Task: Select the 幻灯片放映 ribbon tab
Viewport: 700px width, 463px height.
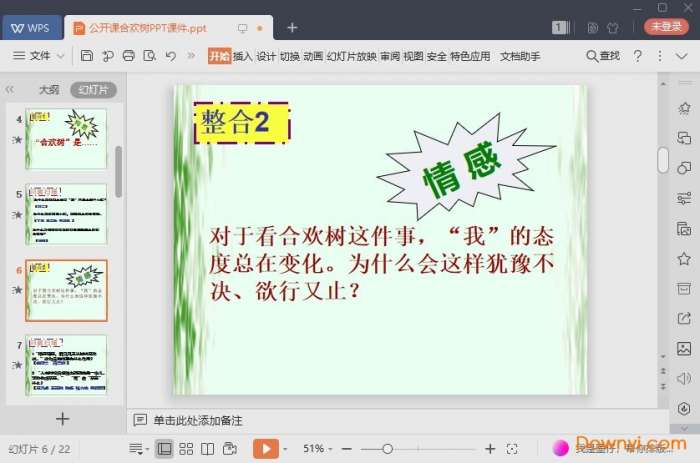Action: (x=351, y=56)
